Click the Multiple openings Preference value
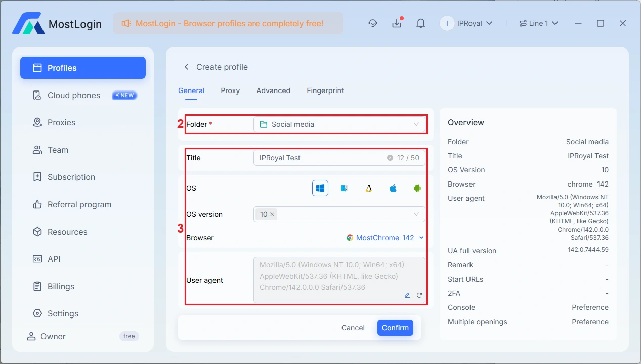 tap(590, 322)
